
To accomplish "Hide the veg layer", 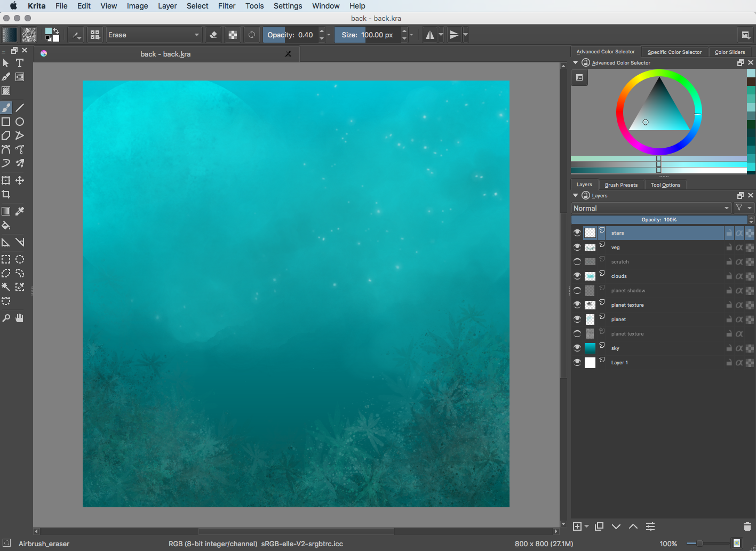I will [577, 247].
